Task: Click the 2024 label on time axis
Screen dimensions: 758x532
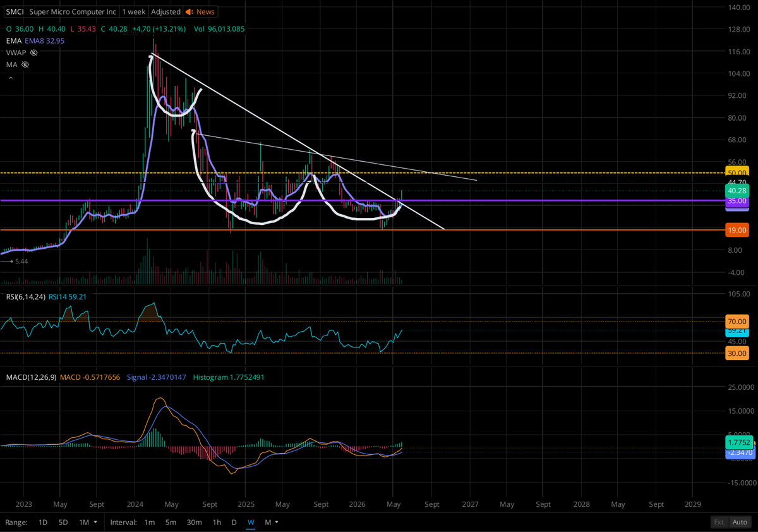Action: [134, 505]
